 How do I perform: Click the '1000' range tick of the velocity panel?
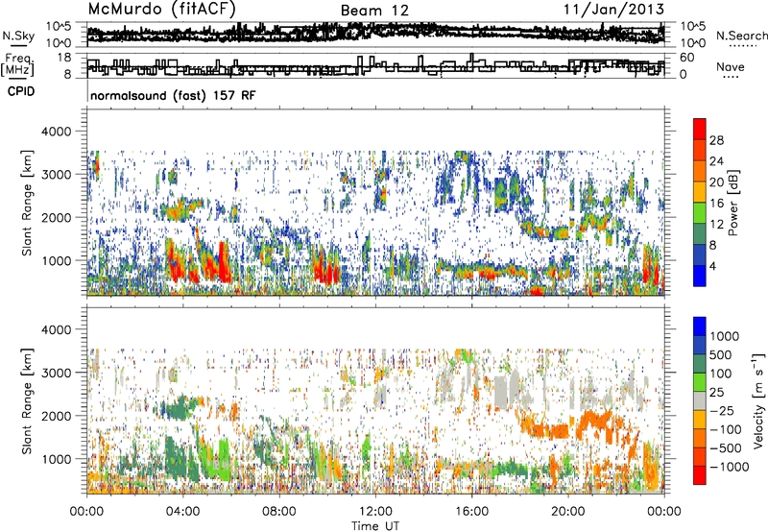57,459
